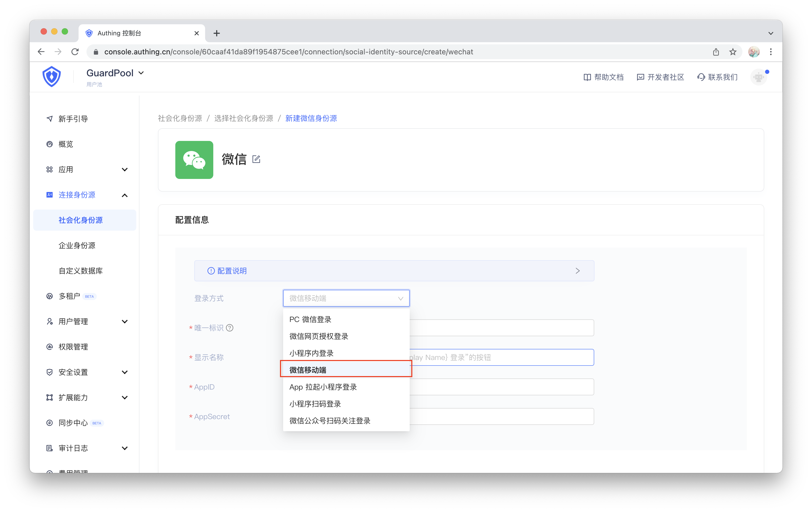
Task: Click the help question mark beside 唯一标识
Action: pyautogui.click(x=230, y=328)
